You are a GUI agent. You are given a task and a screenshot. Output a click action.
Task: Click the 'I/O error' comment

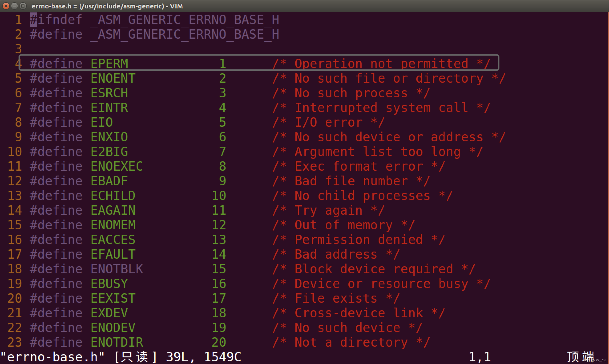[x=329, y=122]
